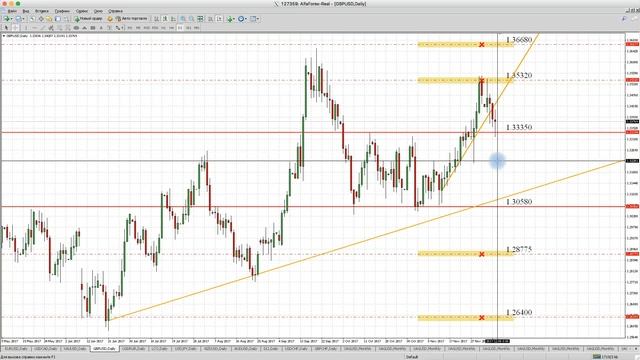Open the Графики menu
The image size is (640, 360).
pyautogui.click(x=62, y=11)
